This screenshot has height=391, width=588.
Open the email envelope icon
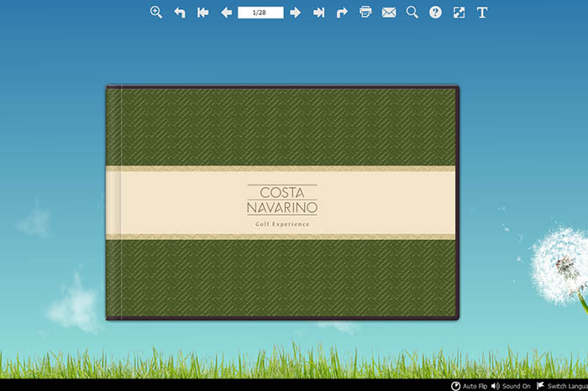click(x=389, y=13)
